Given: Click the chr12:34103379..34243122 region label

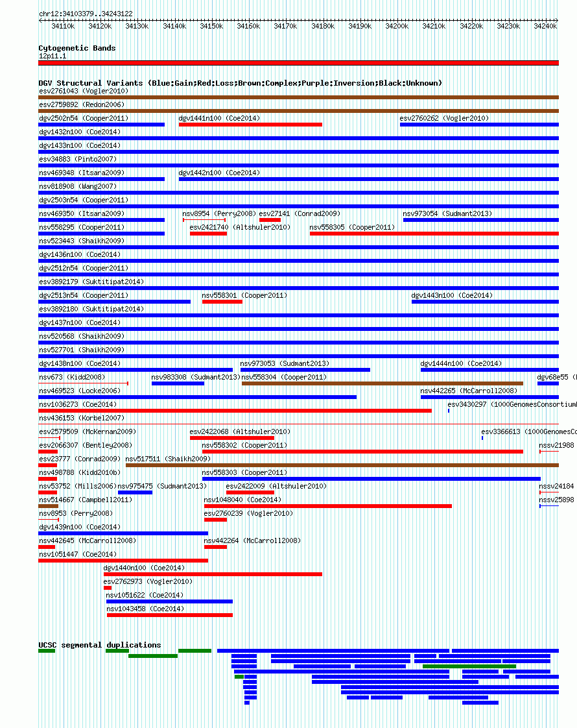Looking at the screenshot, I should point(86,14).
